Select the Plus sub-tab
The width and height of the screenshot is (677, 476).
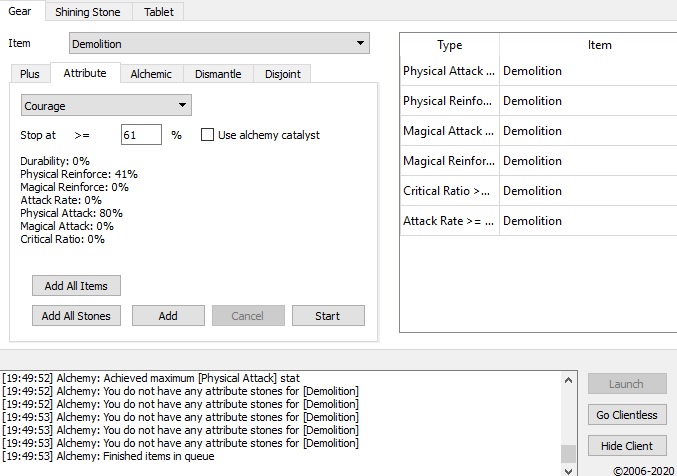30,74
